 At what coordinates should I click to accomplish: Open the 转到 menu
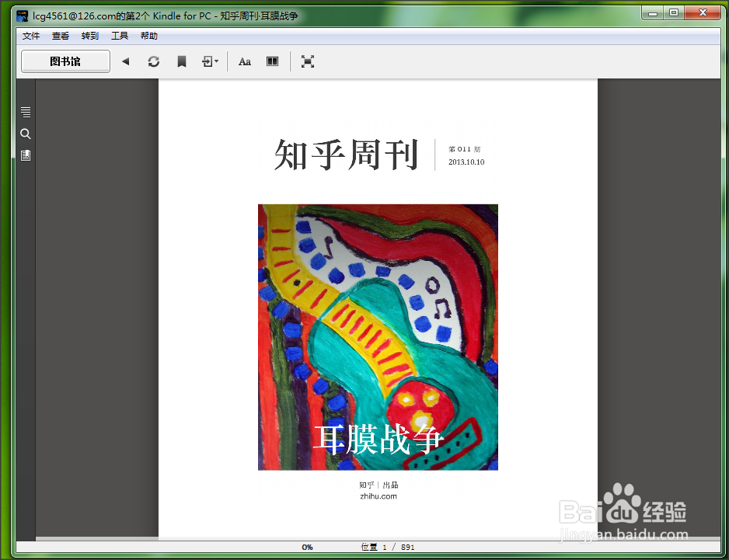pyautogui.click(x=89, y=36)
